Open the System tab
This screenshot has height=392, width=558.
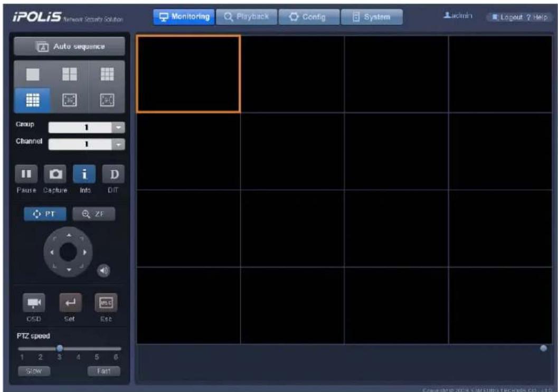(372, 17)
